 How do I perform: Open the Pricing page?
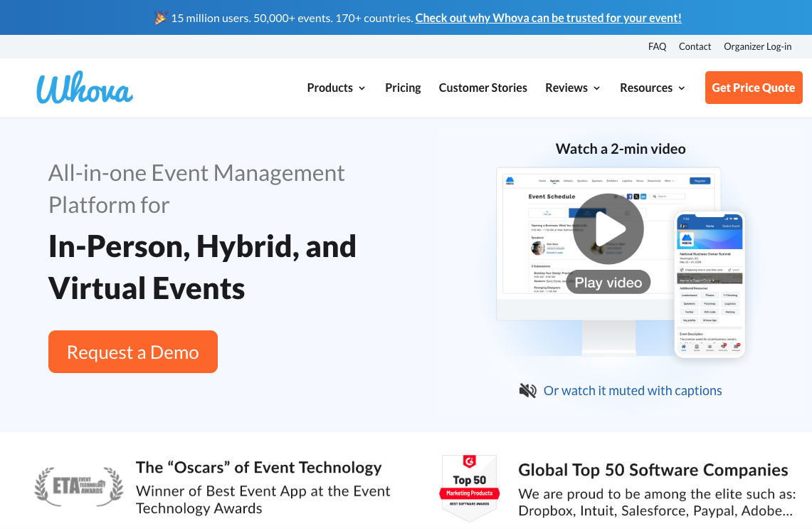coord(403,88)
